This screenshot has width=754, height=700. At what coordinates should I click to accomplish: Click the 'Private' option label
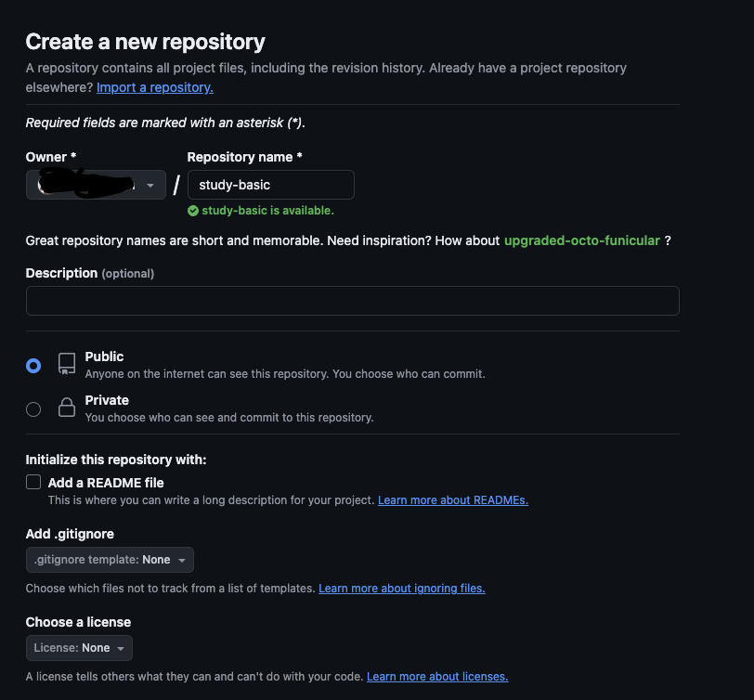pos(107,400)
